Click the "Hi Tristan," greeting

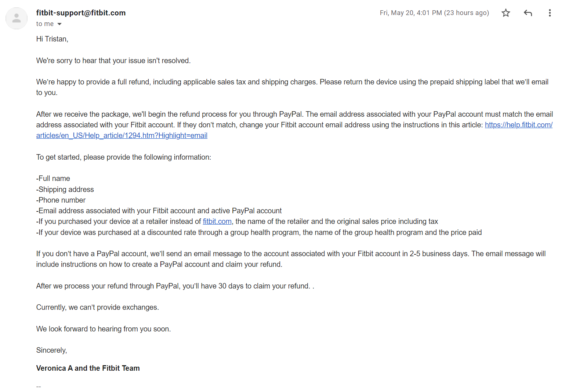(x=52, y=39)
